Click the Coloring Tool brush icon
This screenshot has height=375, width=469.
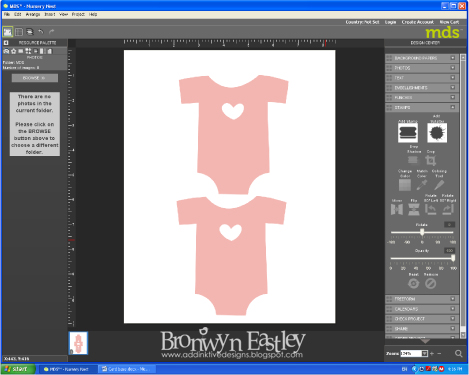pos(439,185)
